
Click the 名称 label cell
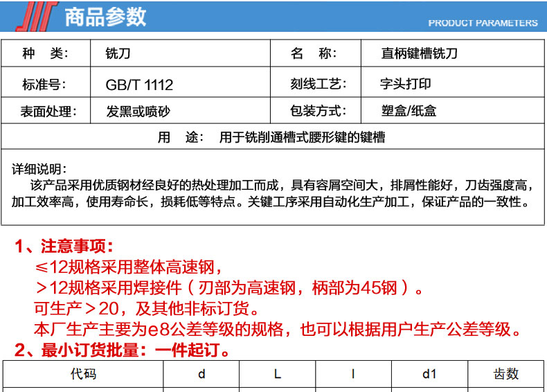315,53
